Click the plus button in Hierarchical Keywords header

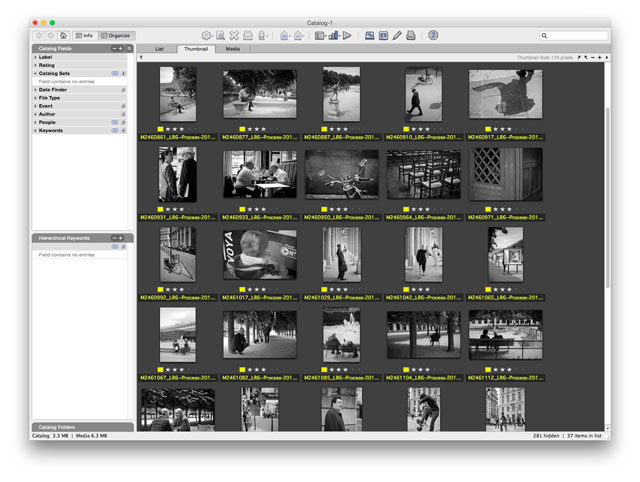coord(120,238)
